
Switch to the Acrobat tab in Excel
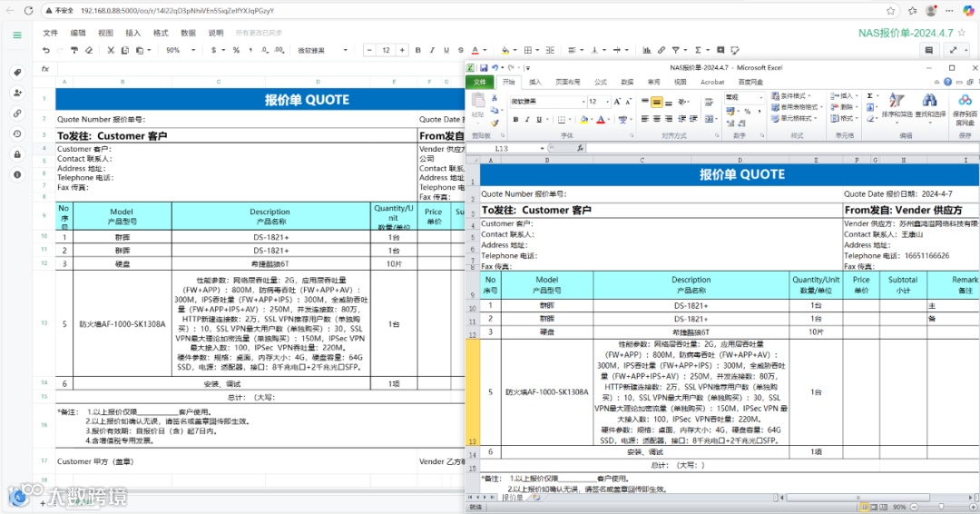click(x=712, y=82)
